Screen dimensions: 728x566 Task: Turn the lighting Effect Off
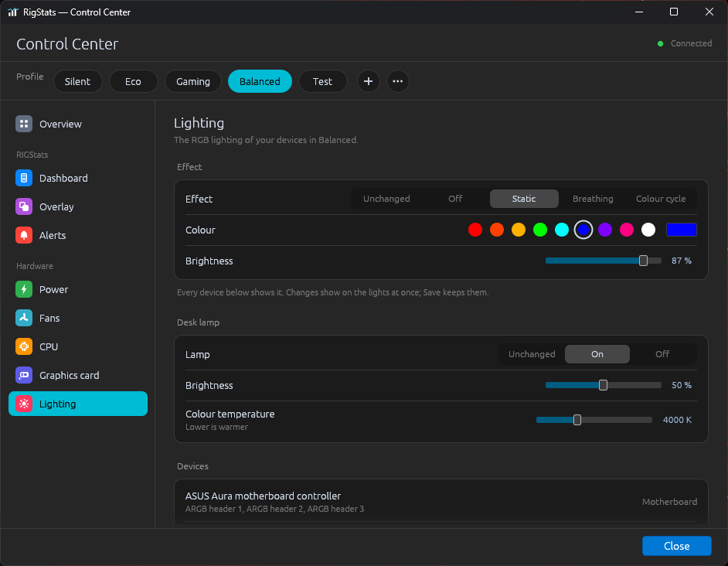[455, 199]
